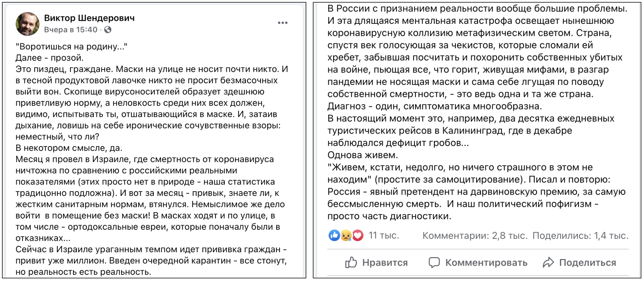Click Виктор Шендерович's profile picture
The image size is (644, 281).
(27, 24)
